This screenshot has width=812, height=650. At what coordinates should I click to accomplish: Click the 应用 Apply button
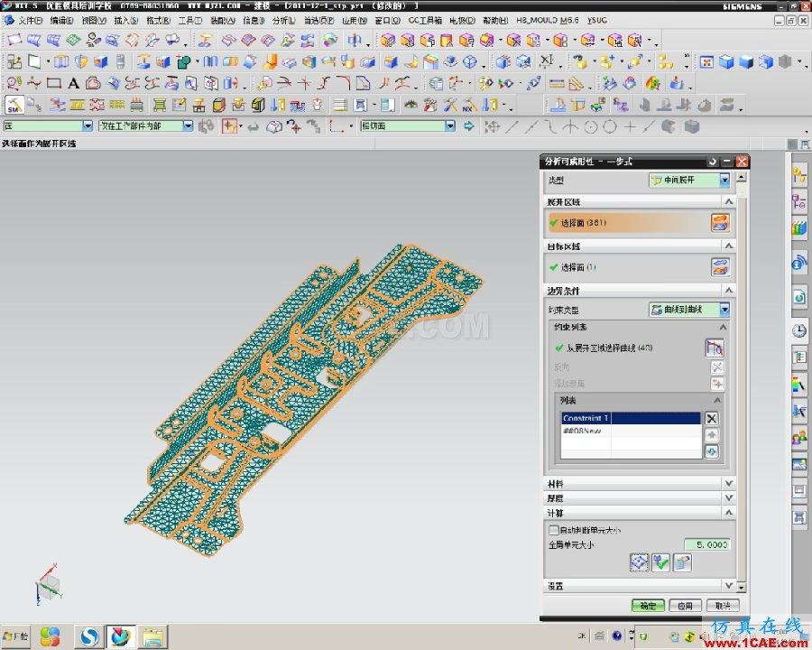[685, 606]
